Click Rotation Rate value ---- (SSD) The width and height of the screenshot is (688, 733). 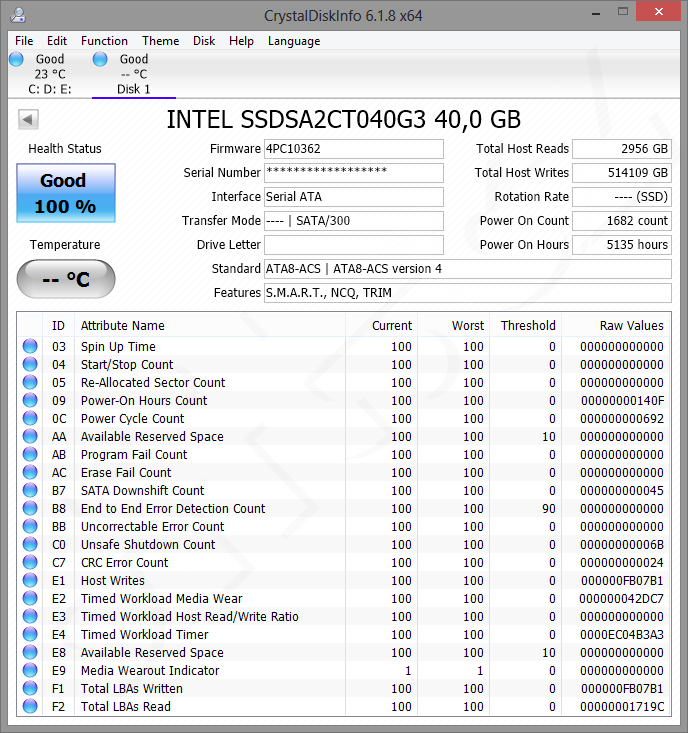tap(622, 197)
